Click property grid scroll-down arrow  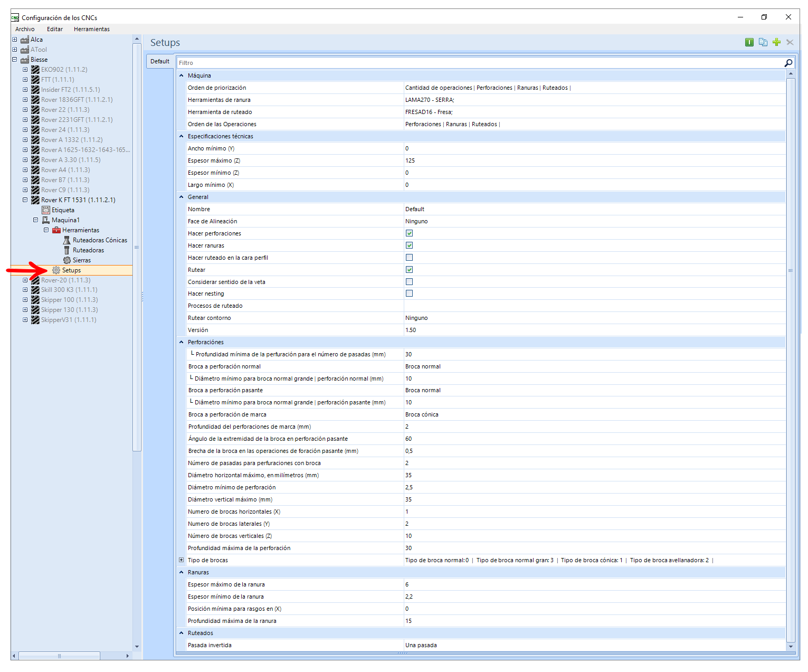coord(791,646)
